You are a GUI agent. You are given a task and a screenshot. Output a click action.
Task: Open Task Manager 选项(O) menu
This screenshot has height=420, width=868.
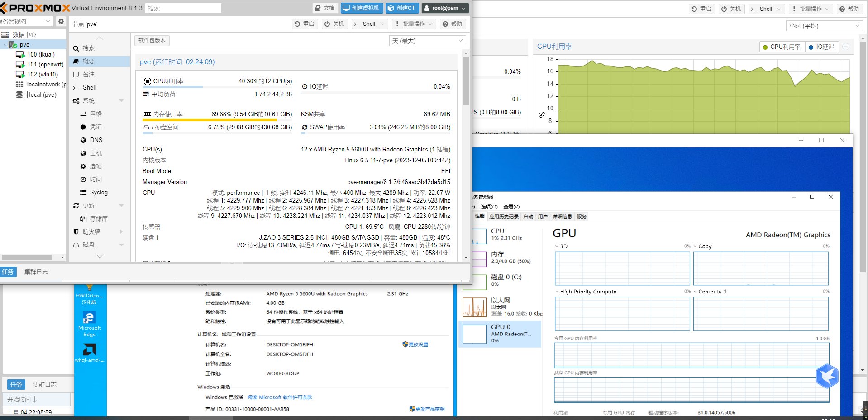click(489, 207)
